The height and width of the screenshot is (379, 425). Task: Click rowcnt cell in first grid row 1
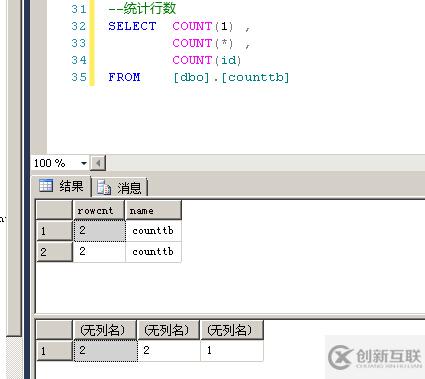click(99, 231)
